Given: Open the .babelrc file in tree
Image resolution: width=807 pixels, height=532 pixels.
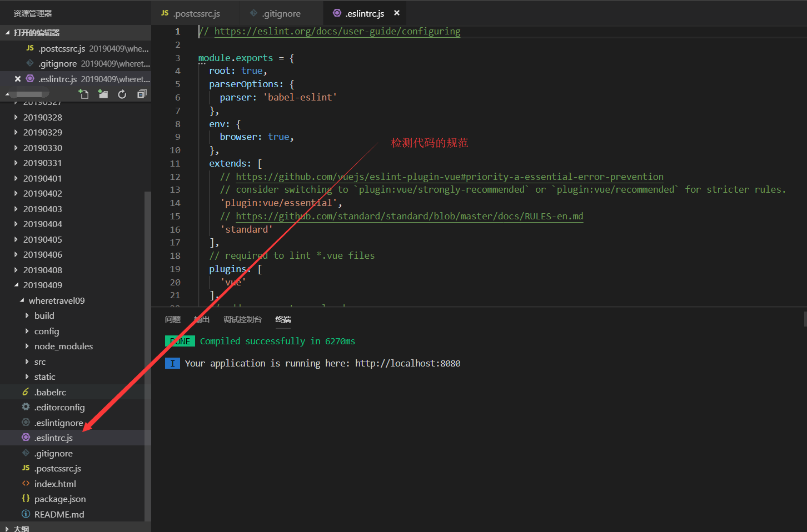Looking at the screenshot, I should [76, 392].
